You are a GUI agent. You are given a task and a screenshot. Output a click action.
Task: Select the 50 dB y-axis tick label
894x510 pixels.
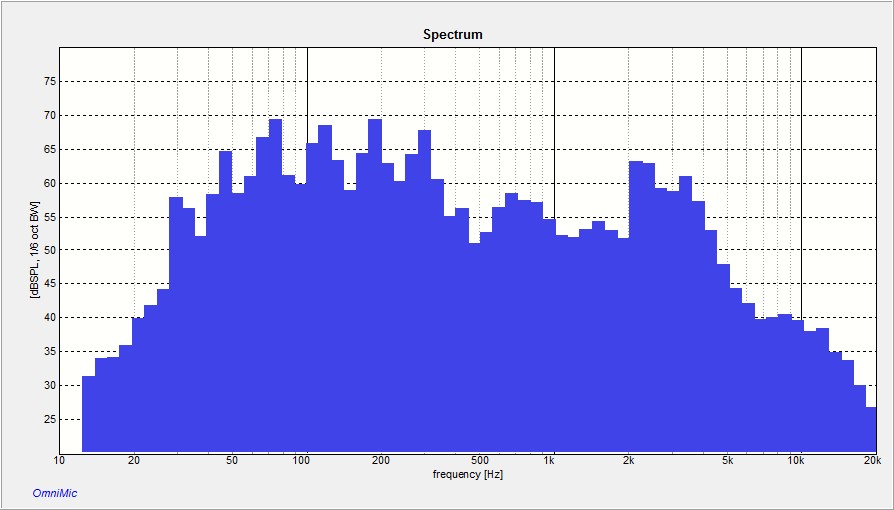(x=48, y=251)
